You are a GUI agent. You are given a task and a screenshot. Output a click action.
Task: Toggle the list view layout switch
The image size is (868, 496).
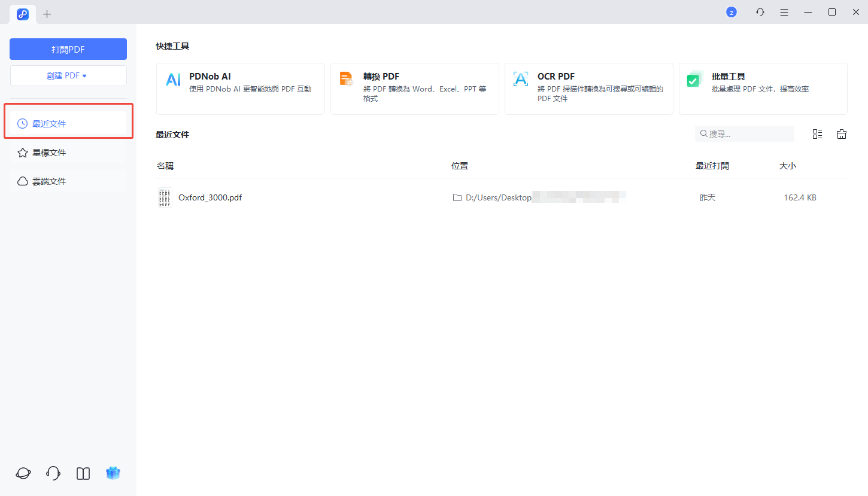[x=817, y=133]
